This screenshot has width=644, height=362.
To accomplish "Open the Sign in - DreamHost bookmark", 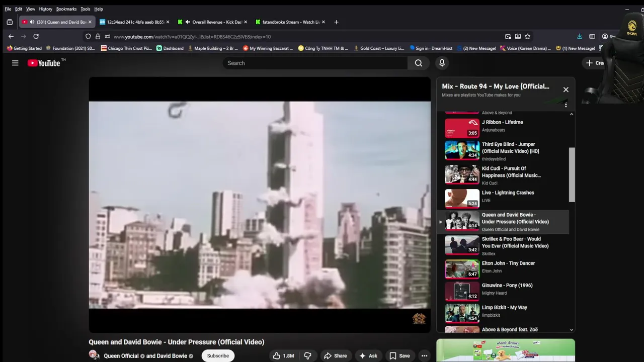I will coord(432,48).
